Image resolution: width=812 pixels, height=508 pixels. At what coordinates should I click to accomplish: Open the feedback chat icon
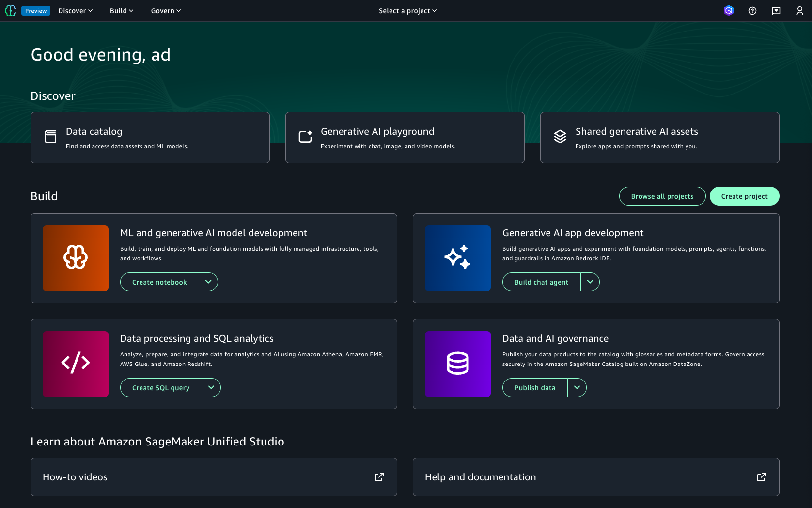[x=776, y=11]
